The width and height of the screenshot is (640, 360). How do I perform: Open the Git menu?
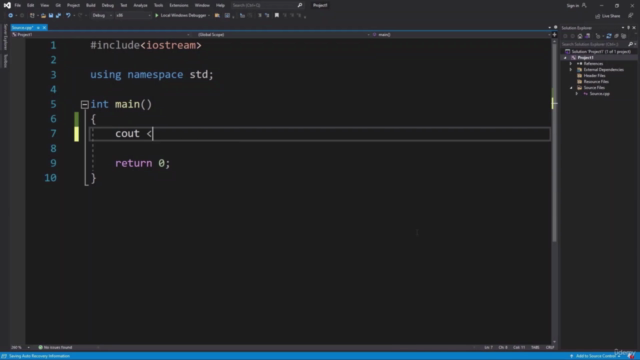58,5
